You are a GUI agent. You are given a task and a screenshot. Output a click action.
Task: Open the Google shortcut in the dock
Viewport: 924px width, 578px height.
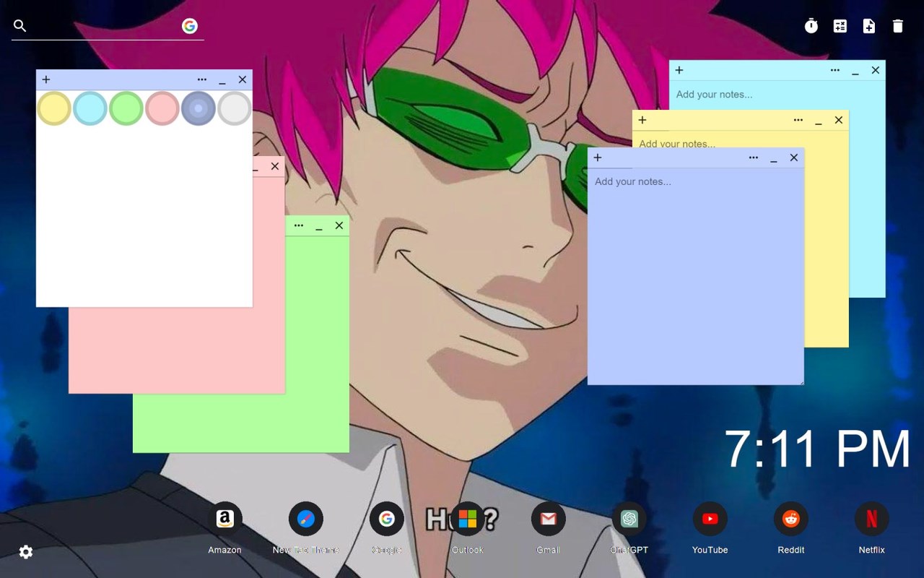click(387, 519)
